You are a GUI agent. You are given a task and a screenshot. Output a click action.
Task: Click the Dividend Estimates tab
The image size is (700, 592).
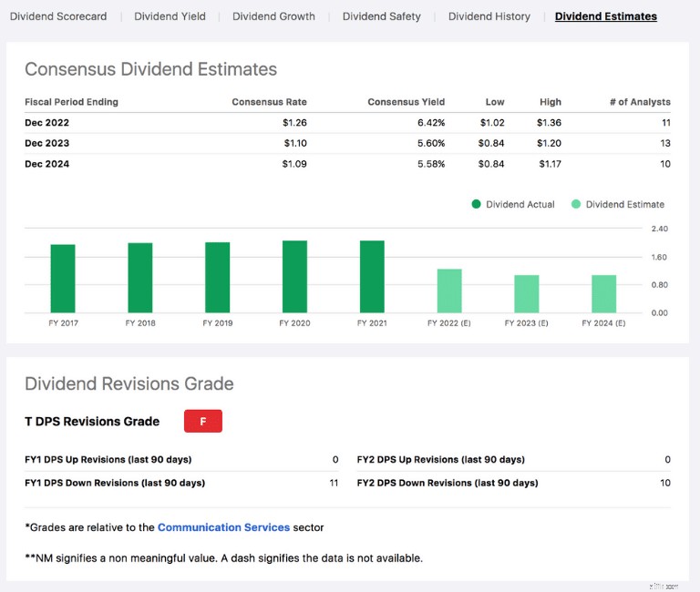(x=606, y=16)
